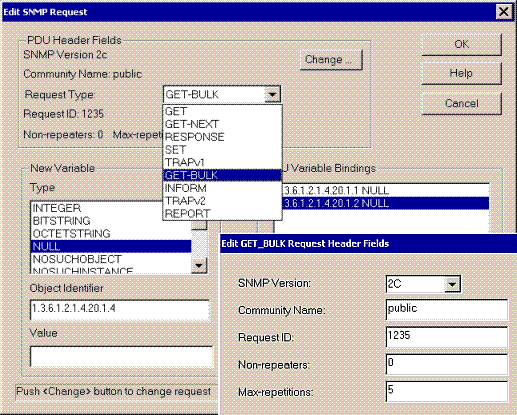517x415 pixels.
Task: Click the OK button
Action: tap(461, 44)
